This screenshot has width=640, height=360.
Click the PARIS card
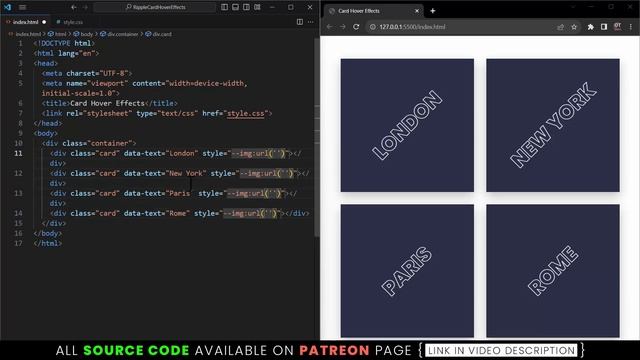click(x=407, y=271)
